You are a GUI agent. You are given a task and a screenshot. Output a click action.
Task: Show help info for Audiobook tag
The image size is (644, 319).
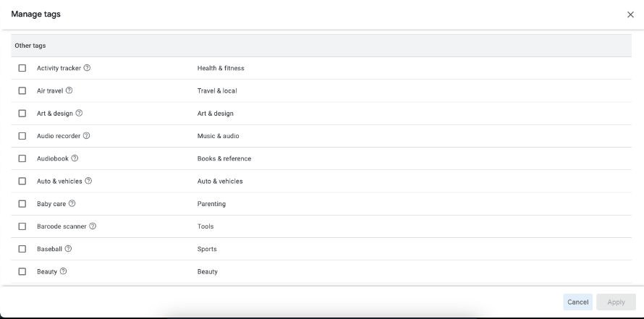pyautogui.click(x=75, y=158)
